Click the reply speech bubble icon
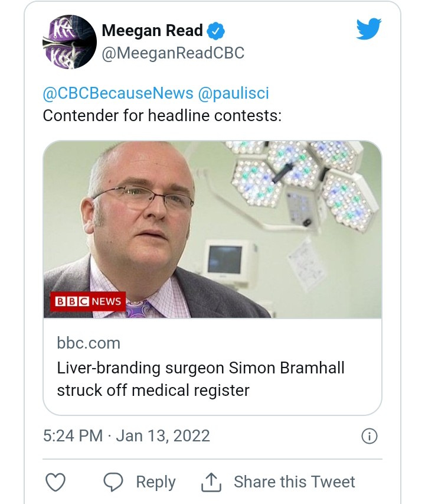The width and height of the screenshot is (425, 504). (113, 482)
